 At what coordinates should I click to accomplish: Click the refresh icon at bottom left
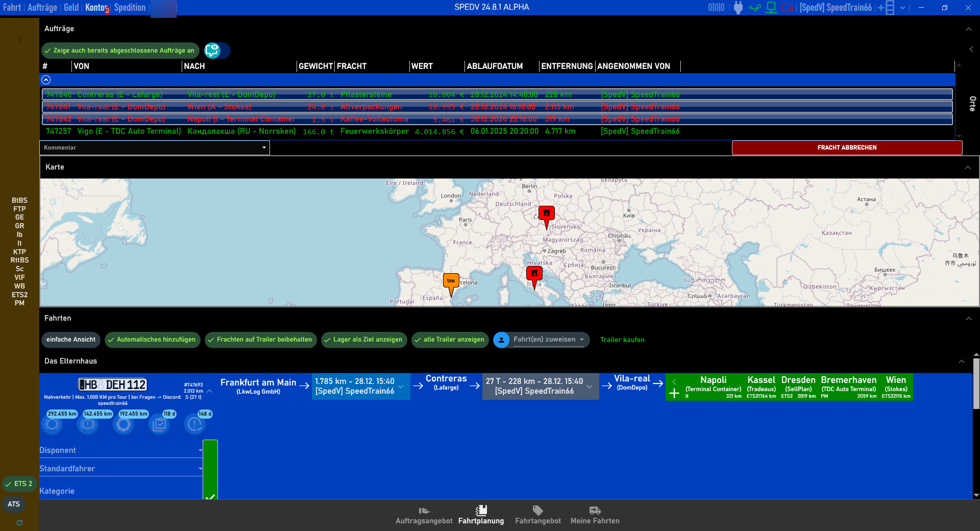pos(19,523)
